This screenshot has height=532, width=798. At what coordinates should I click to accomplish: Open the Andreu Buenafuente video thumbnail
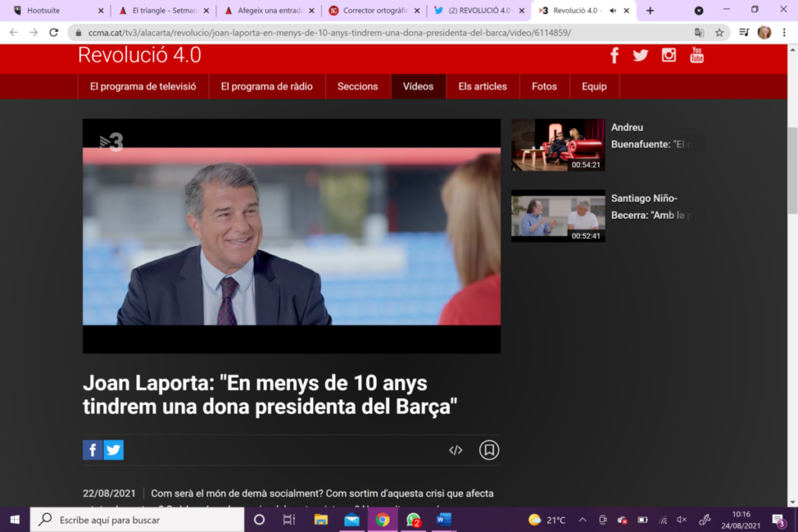(558, 145)
